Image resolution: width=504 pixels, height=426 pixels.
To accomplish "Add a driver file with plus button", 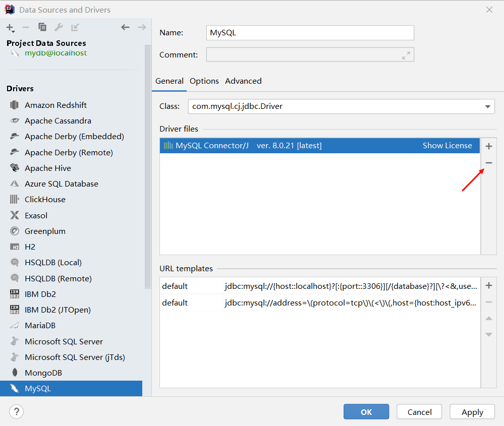I will coord(488,146).
